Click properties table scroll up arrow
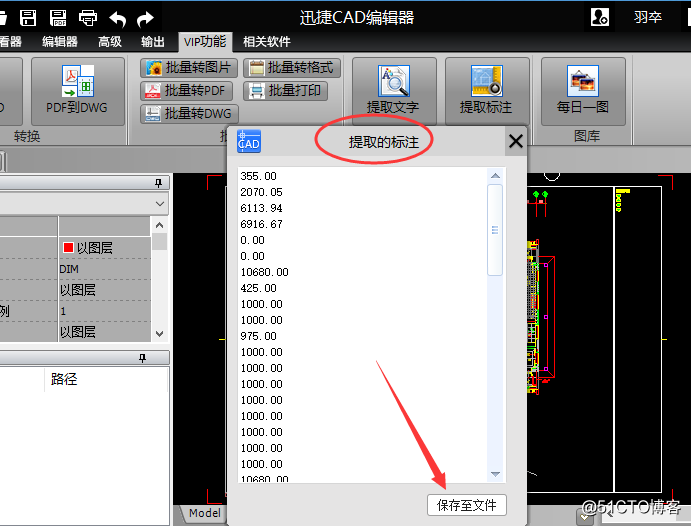This screenshot has width=691, height=526. tap(160, 225)
